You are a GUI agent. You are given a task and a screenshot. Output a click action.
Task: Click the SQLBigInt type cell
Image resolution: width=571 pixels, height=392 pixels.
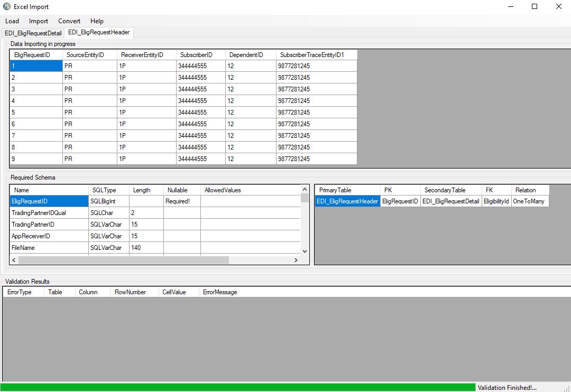(x=109, y=201)
